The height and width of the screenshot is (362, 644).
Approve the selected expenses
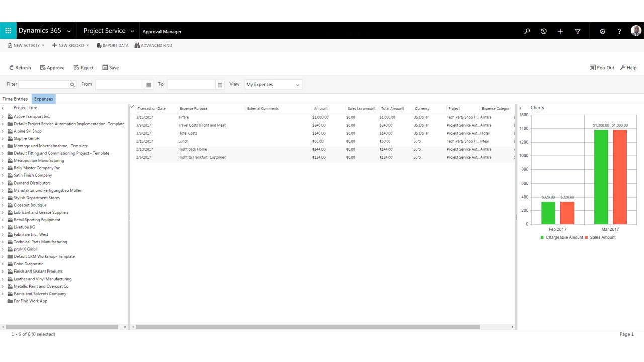pos(52,68)
